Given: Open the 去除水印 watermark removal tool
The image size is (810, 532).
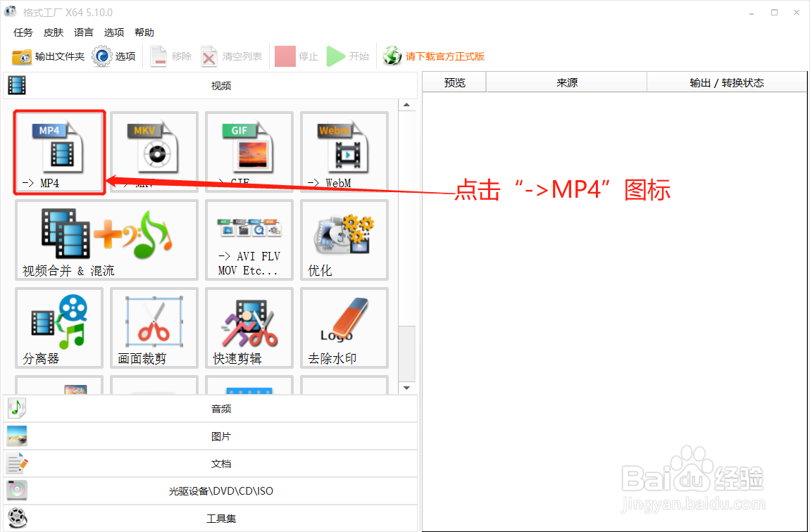Looking at the screenshot, I should (x=344, y=327).
